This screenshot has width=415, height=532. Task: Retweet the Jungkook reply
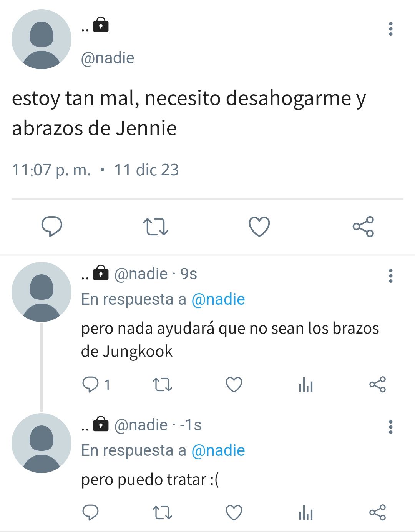[x=163, y=384]
